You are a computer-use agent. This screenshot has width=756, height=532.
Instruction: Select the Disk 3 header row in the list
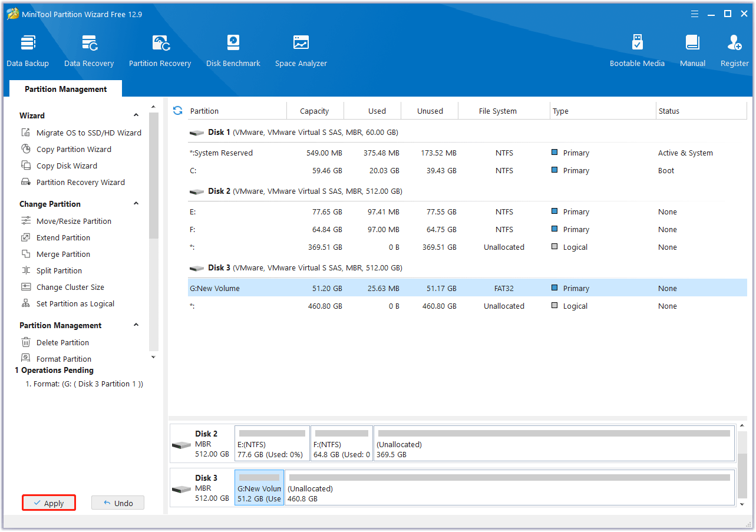click(x=467, y=268)
